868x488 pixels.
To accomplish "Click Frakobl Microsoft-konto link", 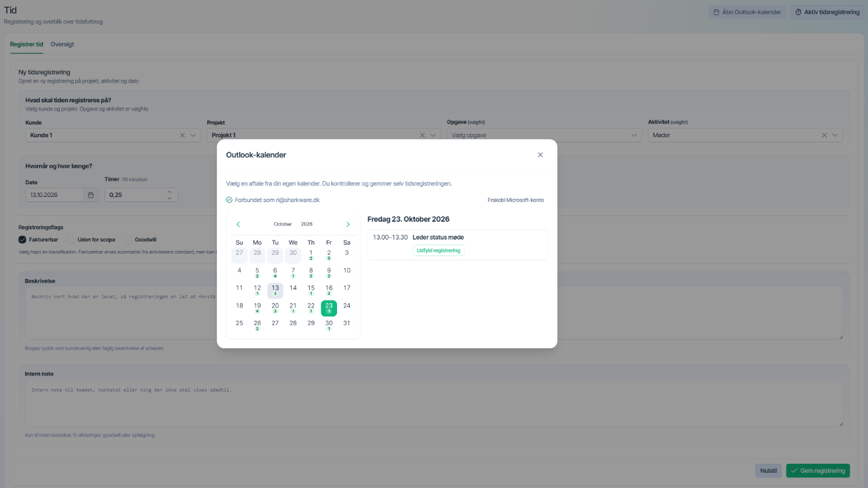I will point(516,200).
